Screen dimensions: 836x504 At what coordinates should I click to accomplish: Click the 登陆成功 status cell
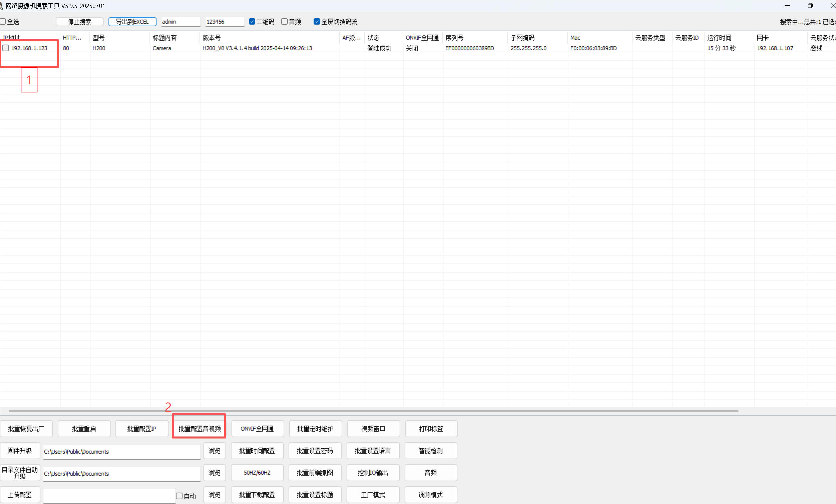(379, 48)
